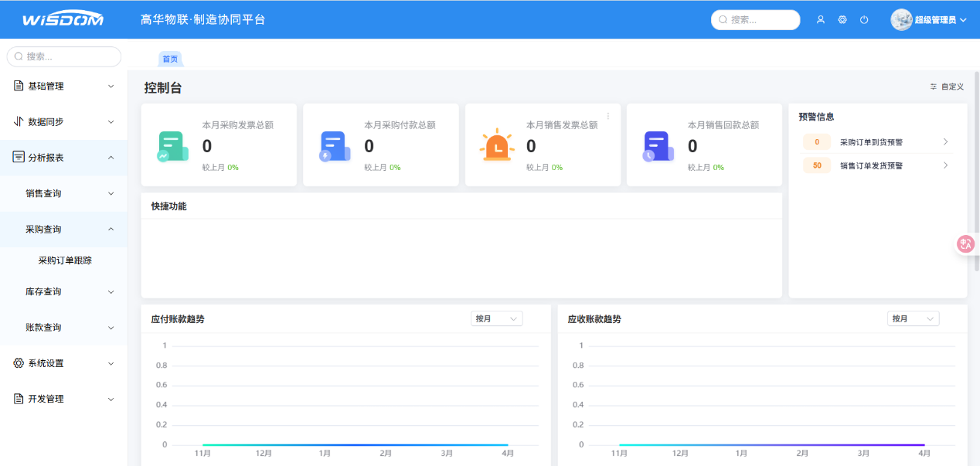This screenshot has height=466, width=980.
Task: Click the 本月采购发票总额 label
Action: 238,124
